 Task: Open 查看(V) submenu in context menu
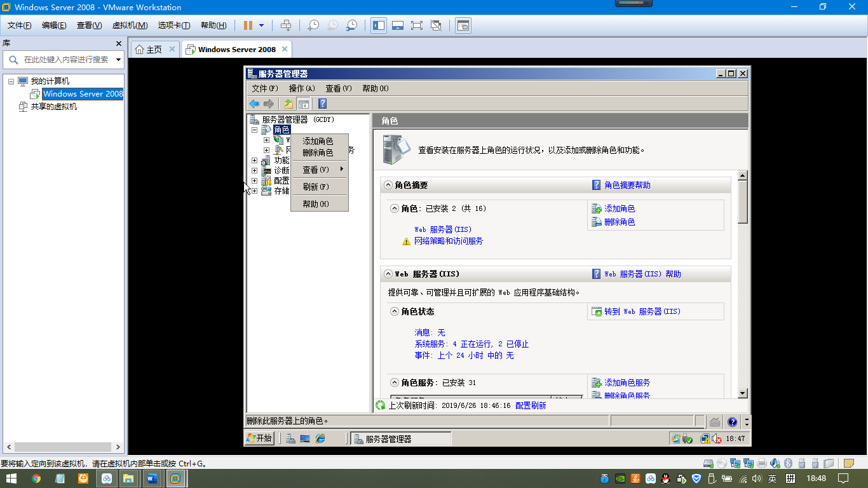[x=319, y=170]
